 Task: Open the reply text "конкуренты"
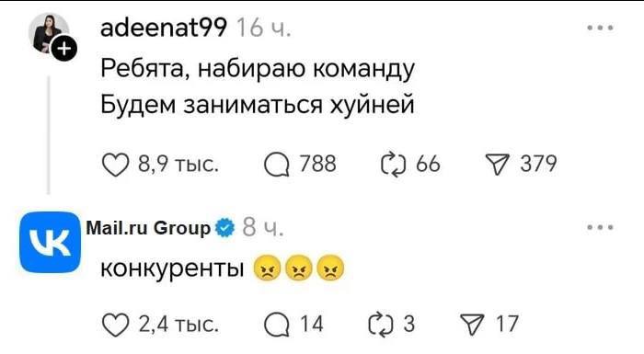173,269
